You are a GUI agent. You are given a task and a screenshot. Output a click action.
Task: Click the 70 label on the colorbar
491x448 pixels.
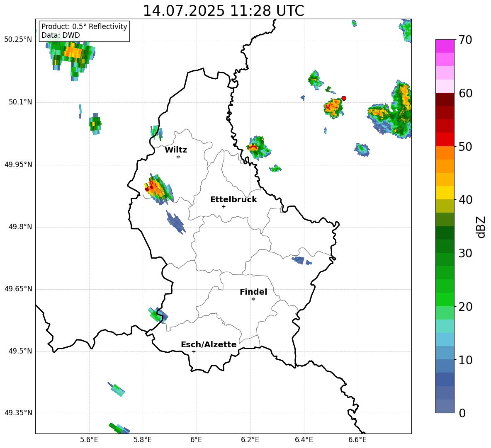(x=465, y=40)
